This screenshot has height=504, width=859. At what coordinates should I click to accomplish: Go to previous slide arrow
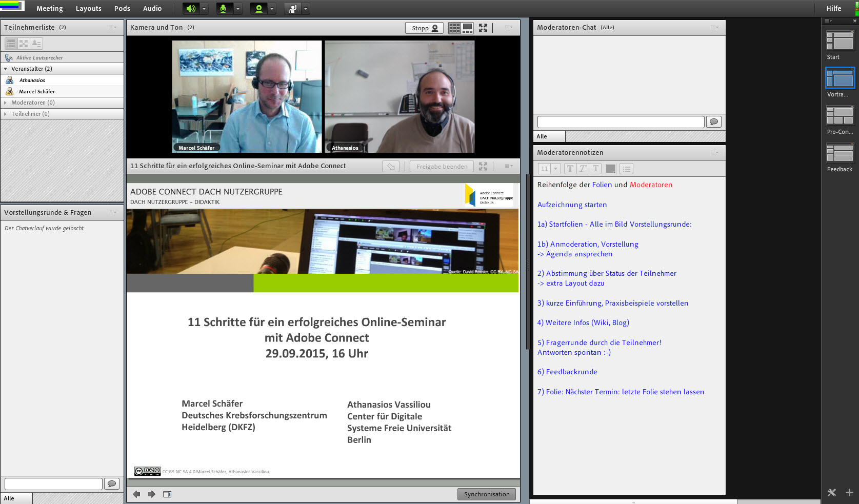[x=136, y=494]
